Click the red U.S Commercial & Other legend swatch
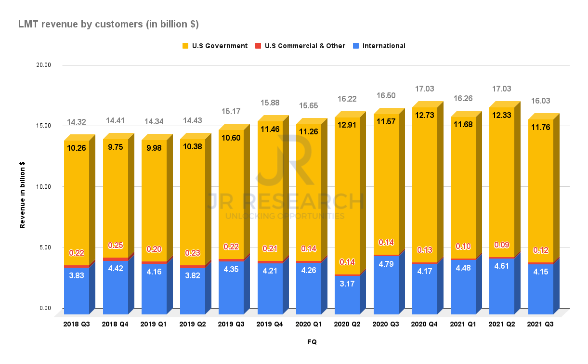Viewport: 588px width, 364px height. (x=258, y=46)
